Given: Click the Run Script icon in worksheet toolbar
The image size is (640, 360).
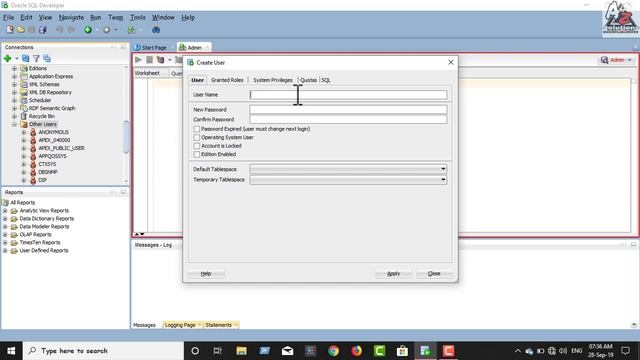Looking at the screenshot, I should point(149,60).
